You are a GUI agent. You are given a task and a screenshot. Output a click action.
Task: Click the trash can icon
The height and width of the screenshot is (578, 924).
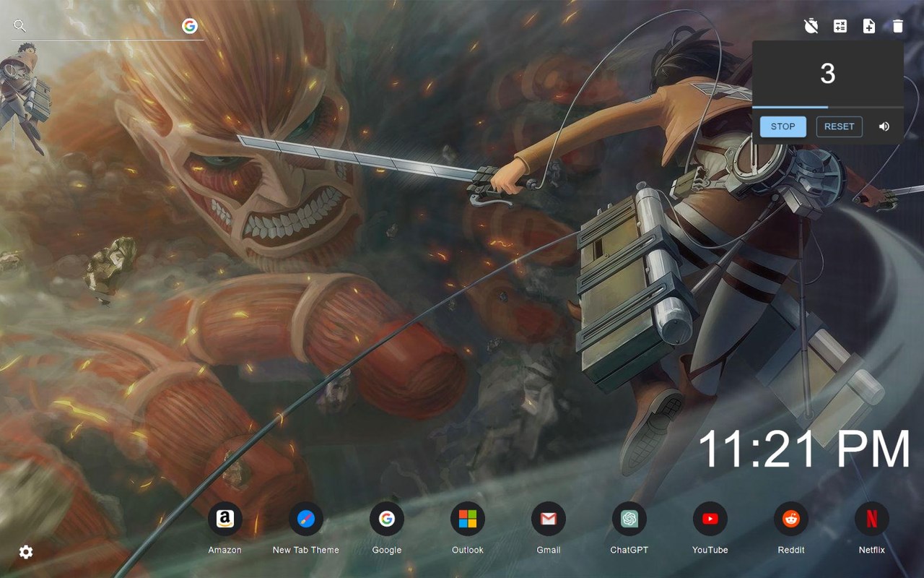tap(898, 27)
